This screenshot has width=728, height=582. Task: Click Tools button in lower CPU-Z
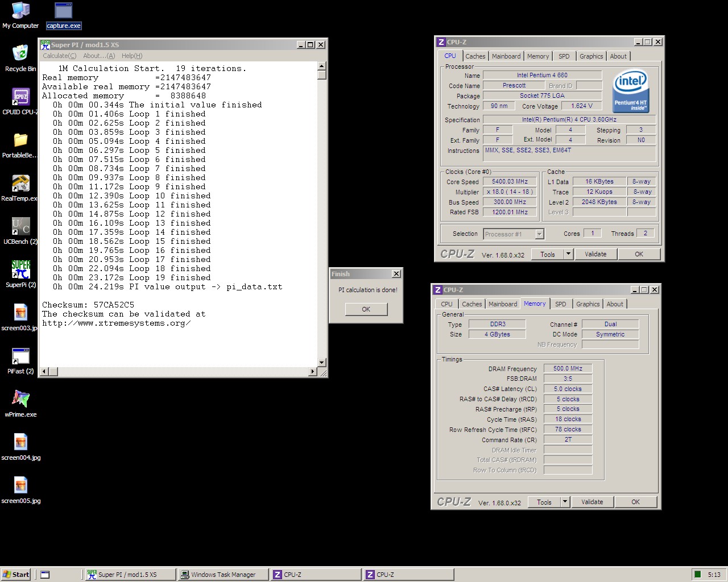pos(544,502)
